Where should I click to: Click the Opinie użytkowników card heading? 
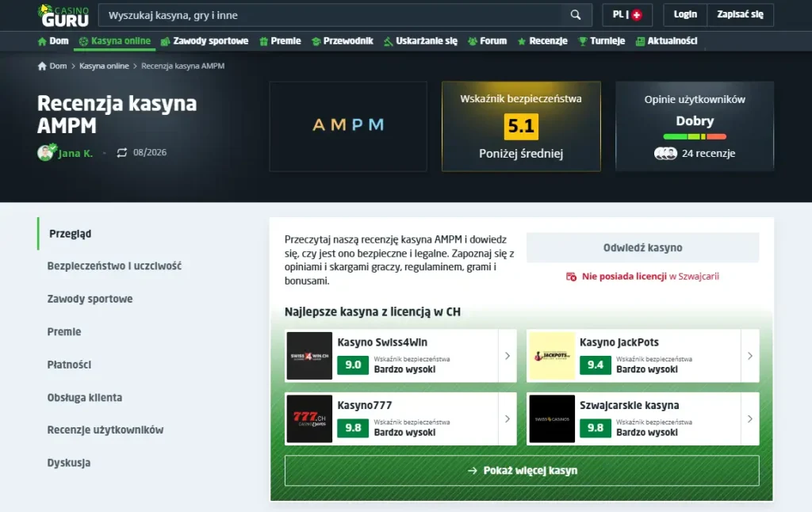pyautogui.click(x=695, y=99)
